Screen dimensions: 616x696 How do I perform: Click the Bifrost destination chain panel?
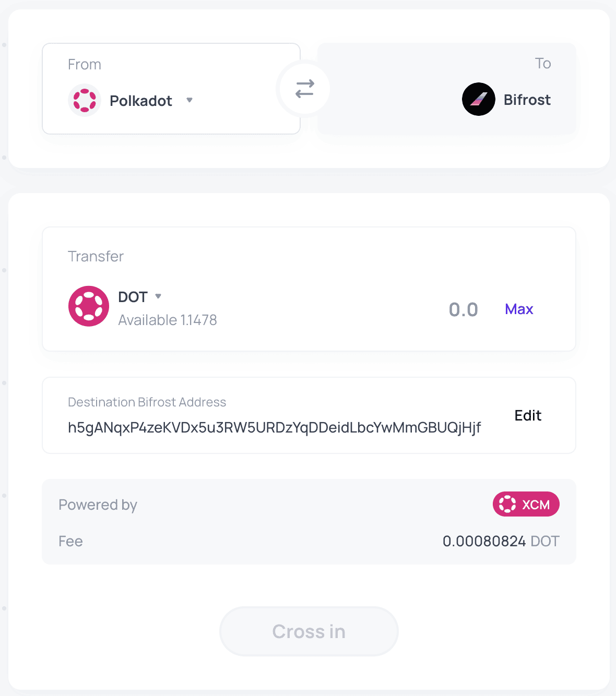(447, 89)
